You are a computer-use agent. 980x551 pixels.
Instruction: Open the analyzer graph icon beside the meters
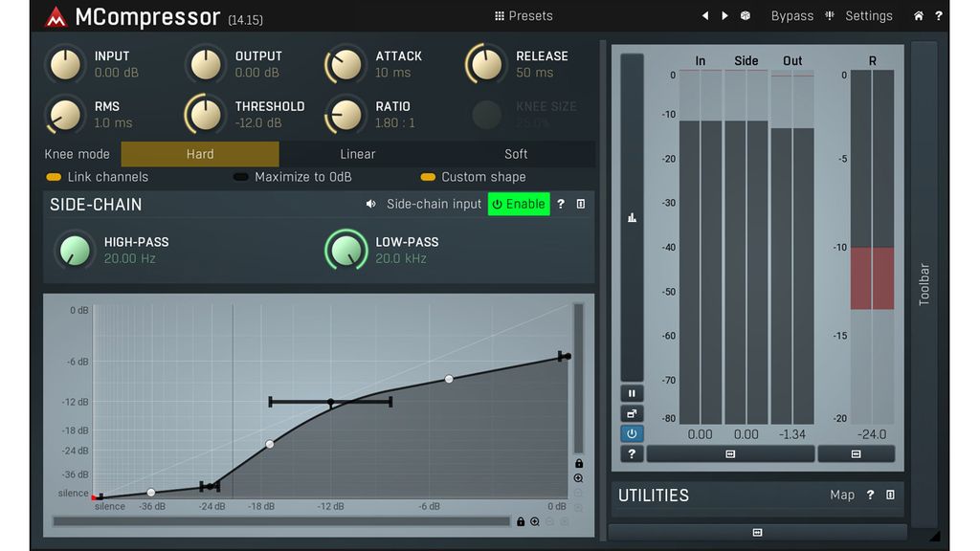tap(632, 217)
